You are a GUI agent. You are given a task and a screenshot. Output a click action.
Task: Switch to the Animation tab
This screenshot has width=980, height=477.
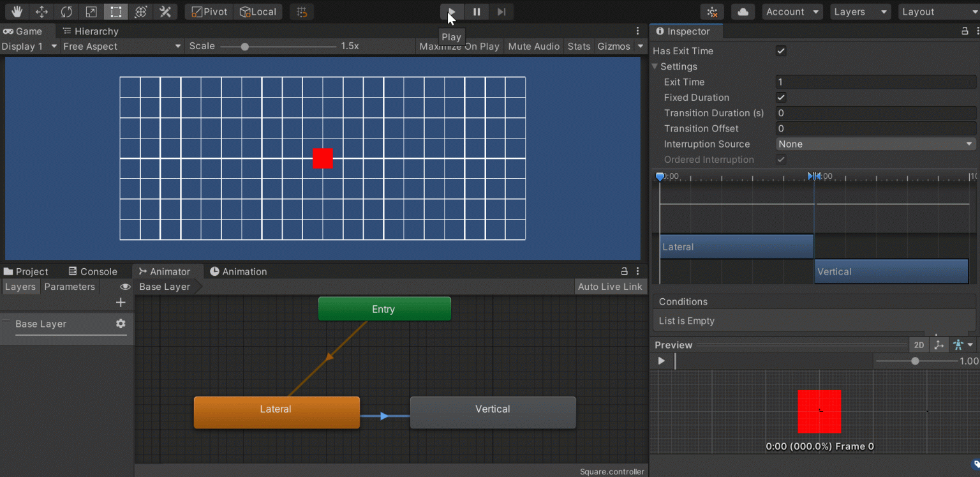point(238,271)
